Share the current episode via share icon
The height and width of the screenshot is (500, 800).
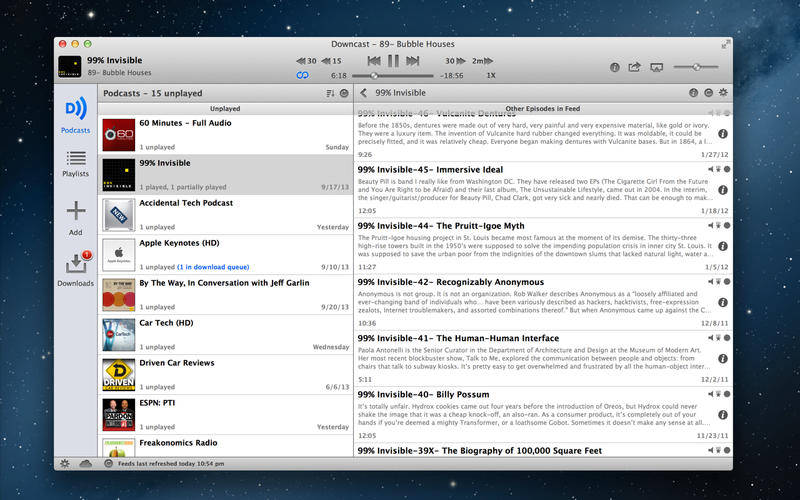pos(634,67)
